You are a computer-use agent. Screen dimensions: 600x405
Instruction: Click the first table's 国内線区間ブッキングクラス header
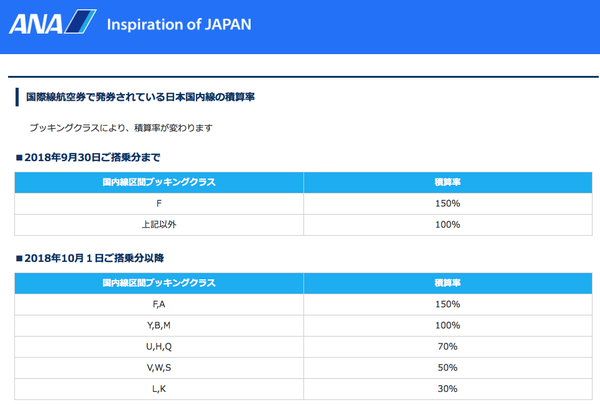click(x=159, y=183)
